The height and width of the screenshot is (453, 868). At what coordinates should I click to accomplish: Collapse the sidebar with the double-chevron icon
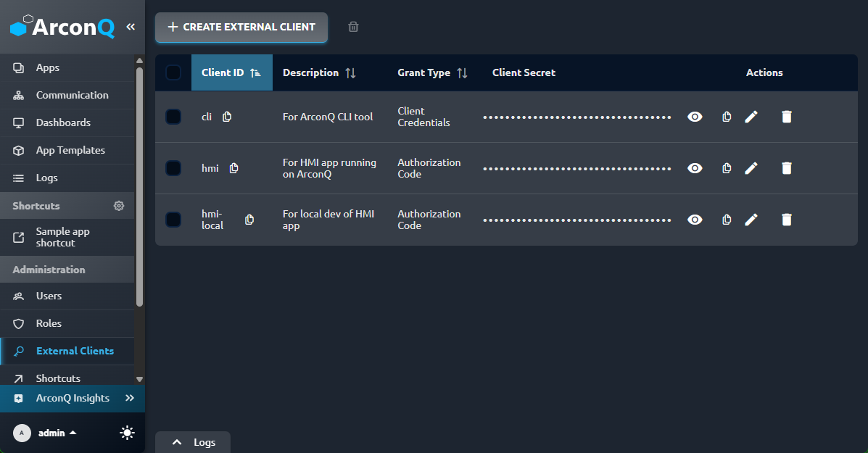coord(131,27)
